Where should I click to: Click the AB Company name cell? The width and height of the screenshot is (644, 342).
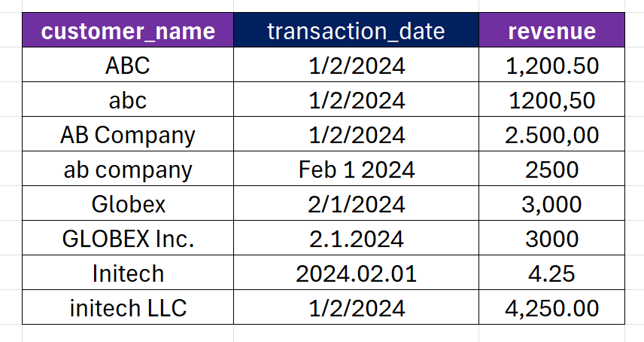[x=128, y=135]
